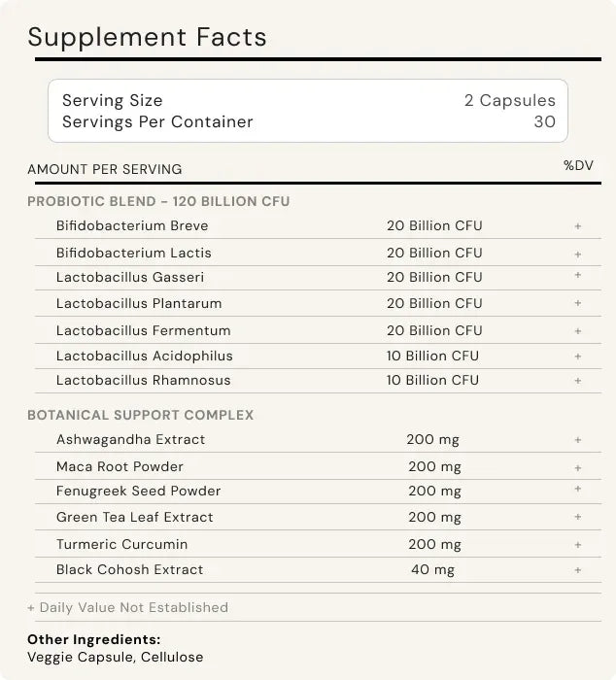Click the plus sign beside Bifidobacterium Breve
The image size is (616, 680).
click(x=577, y=226)
